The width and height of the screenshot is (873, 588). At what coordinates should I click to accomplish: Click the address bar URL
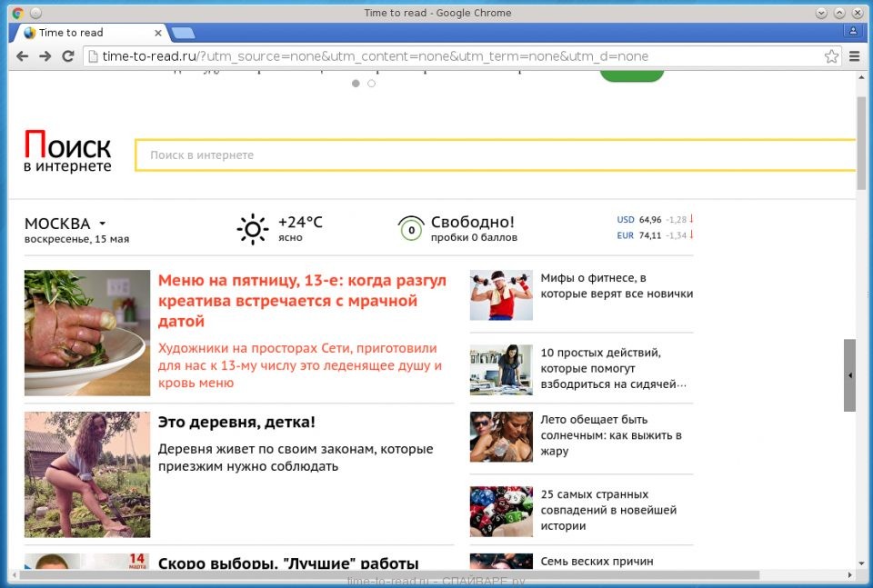click(x=376, y=56)
